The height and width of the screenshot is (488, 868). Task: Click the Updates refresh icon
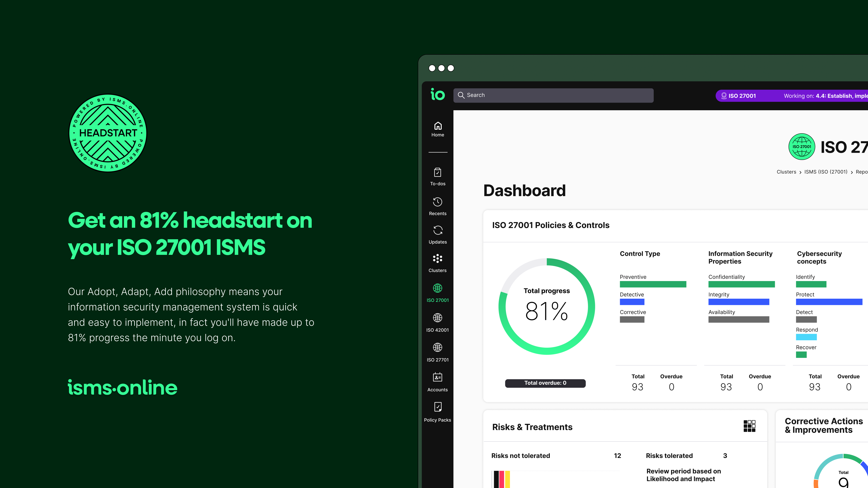(438, 231)
